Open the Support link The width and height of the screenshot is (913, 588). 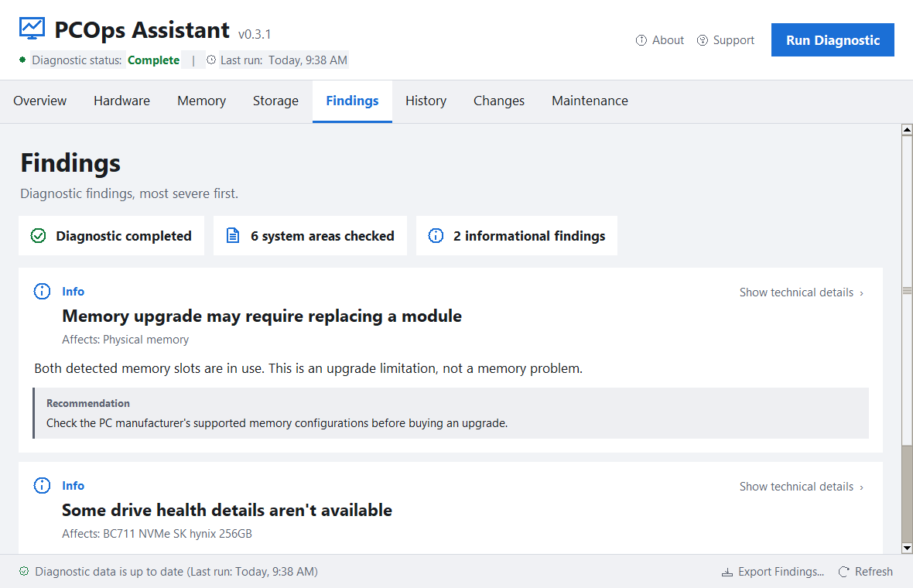[733, 40]
